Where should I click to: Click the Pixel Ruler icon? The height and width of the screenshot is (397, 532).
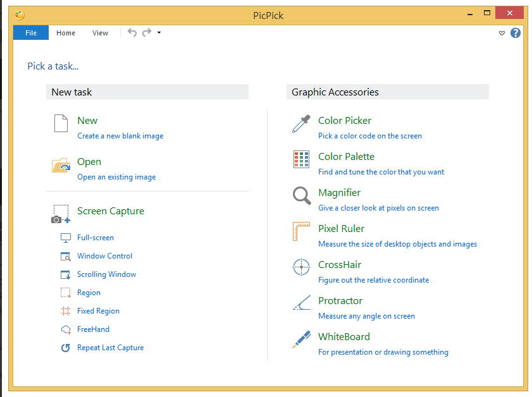point(301,231)
